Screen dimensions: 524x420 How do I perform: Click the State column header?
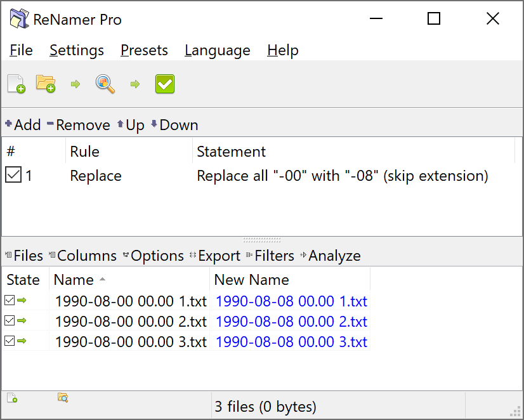point(25,280)
